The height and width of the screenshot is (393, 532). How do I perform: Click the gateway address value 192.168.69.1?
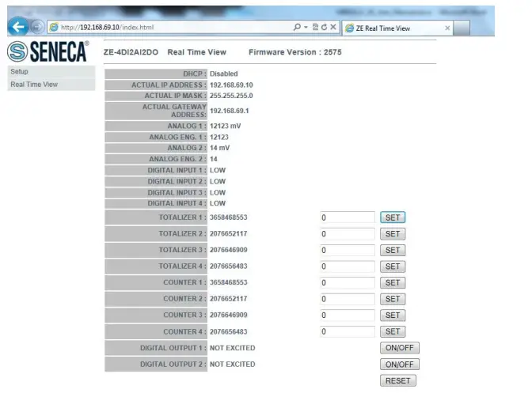(229, 111)
